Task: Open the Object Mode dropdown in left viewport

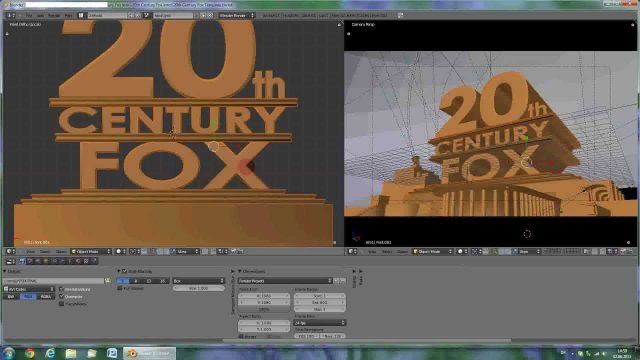Action: [91, 251]
